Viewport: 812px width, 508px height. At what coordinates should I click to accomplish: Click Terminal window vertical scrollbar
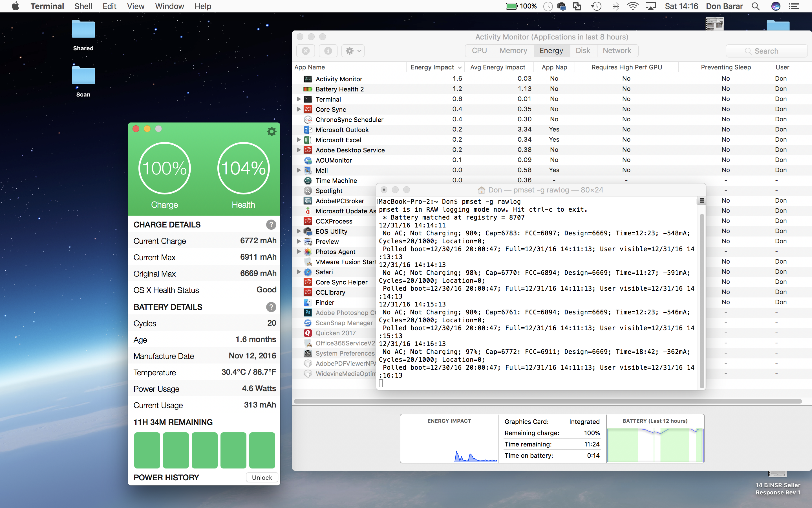coord(701,301)
